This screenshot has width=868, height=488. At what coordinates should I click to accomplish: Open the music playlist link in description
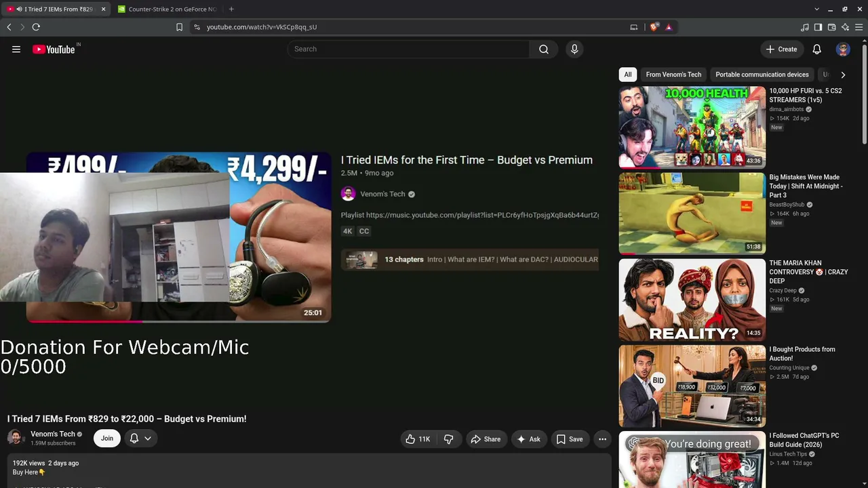[x=482, y=215]
